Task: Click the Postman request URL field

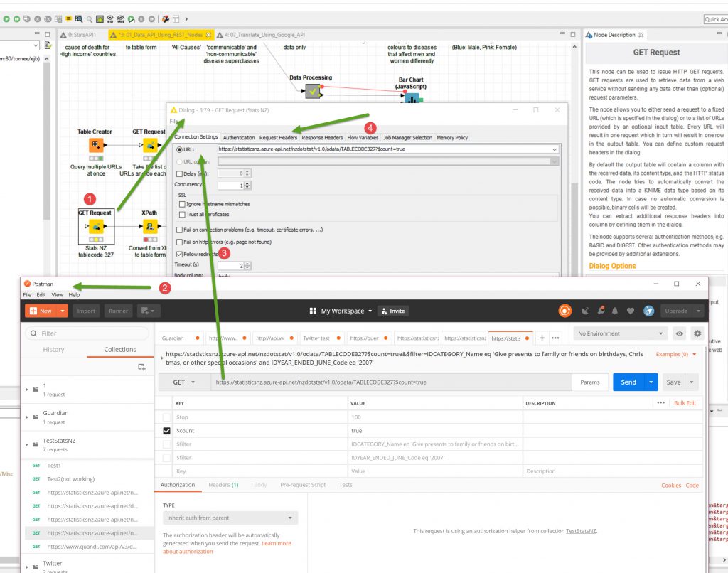Action: click(391, 382)
